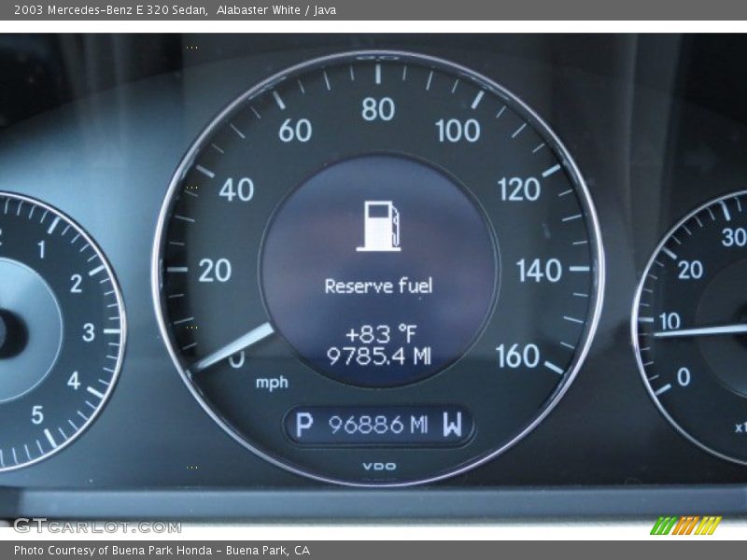The image size is (747, 560).
Task: Click the GTCarLot.com watermark logo
Action: pyautogui.click(x=97, y=526)
